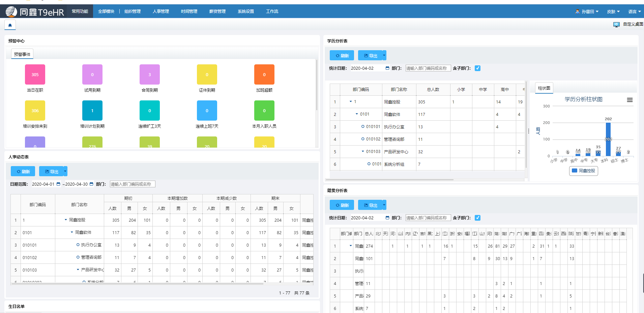The image size is (644, 313).
Task: Focus the 部门 input in 人事动态表
Action: point(132,184)
